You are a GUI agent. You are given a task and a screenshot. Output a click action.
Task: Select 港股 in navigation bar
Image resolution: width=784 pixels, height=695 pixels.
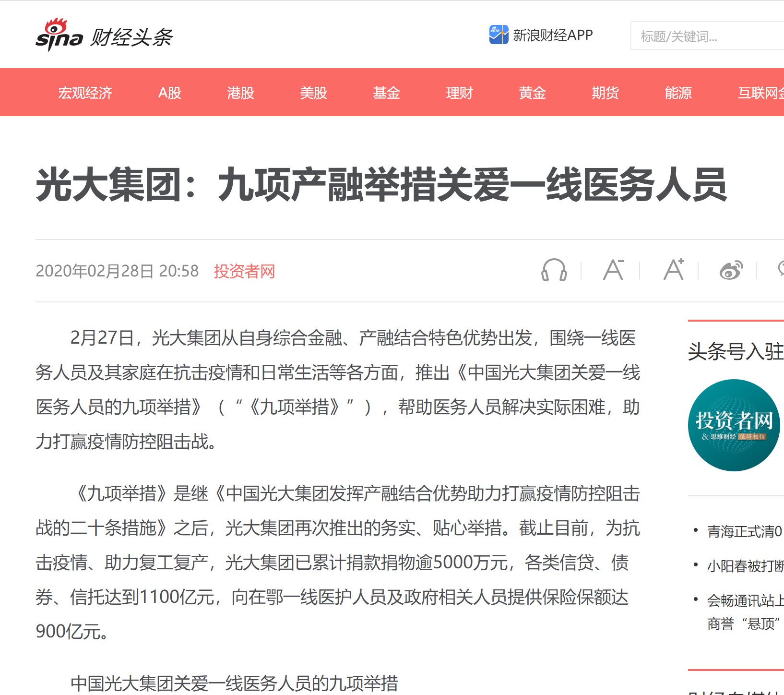240,93
